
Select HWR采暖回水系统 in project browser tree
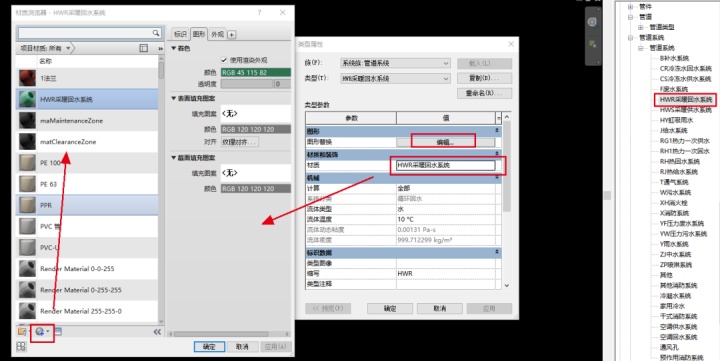tap(686, 99)
